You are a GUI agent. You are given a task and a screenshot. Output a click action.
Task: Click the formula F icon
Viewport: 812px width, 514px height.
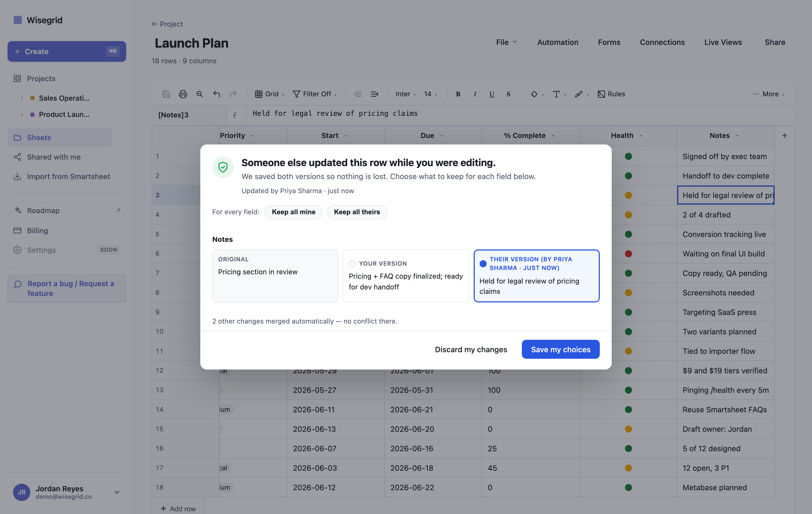[x=235, y=115]
